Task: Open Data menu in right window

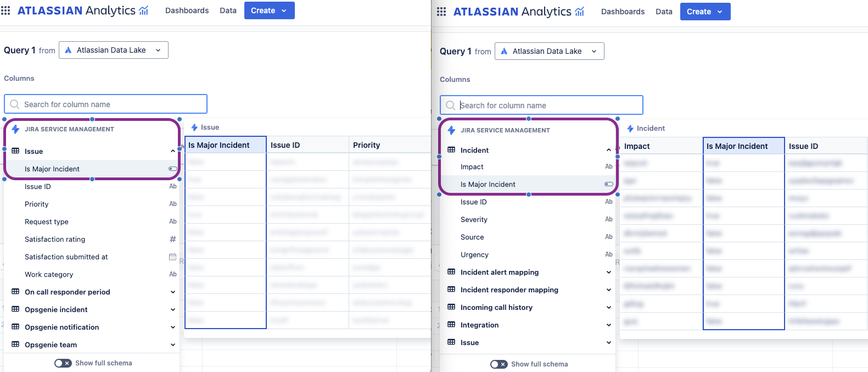Action: coord(664,12)
